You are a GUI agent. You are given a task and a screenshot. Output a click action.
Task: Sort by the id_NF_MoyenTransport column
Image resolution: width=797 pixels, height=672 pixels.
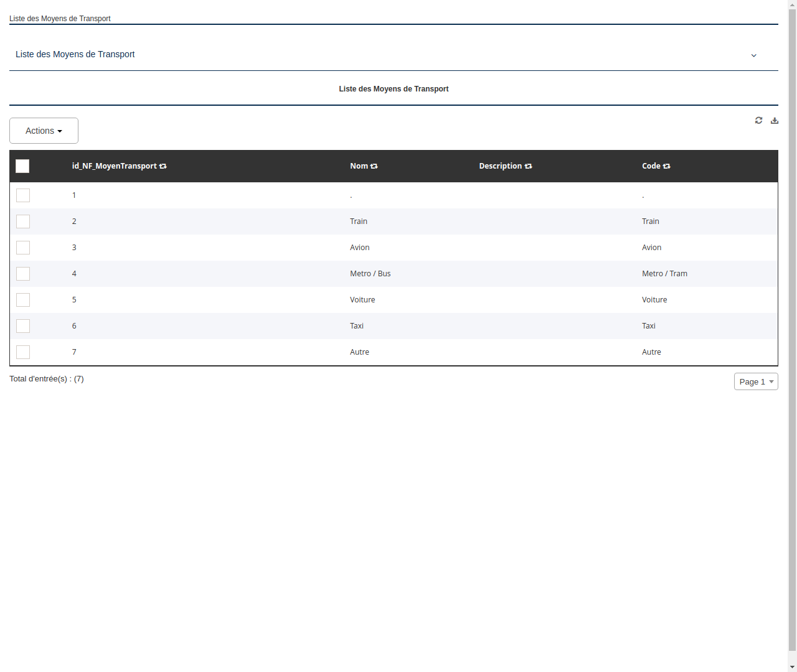163,166
